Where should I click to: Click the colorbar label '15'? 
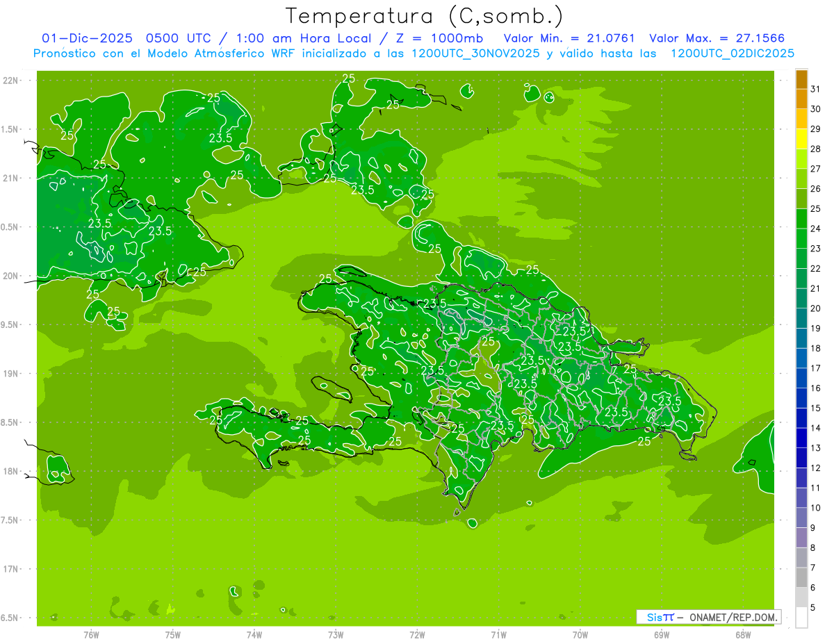pos(815,408)
